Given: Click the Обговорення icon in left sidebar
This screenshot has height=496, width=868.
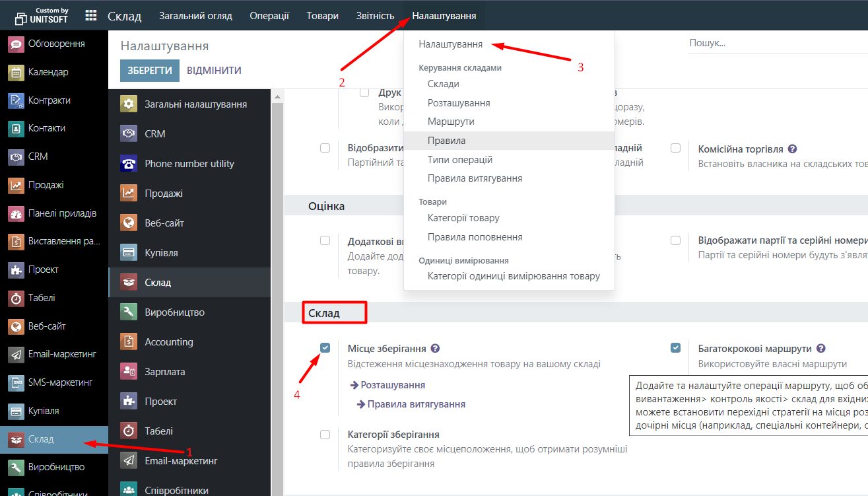Looking at the screenshot, I should (x=17, y=44).
